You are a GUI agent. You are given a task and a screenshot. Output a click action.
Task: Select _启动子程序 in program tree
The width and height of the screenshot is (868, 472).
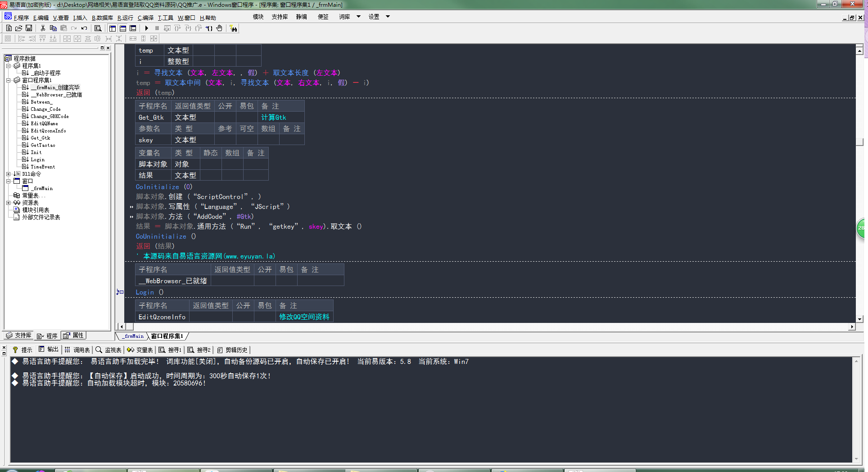[x=45, y=73]
